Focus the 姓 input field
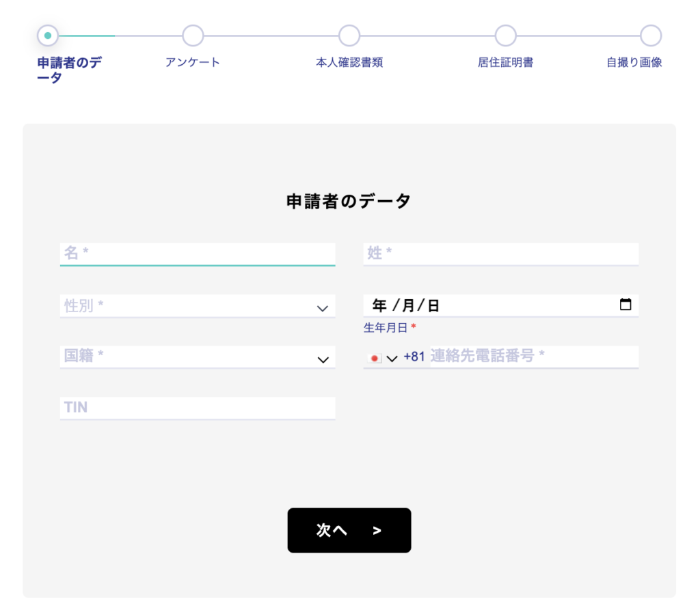The height and width of the screenshot is (610, 700). (500, 253)
